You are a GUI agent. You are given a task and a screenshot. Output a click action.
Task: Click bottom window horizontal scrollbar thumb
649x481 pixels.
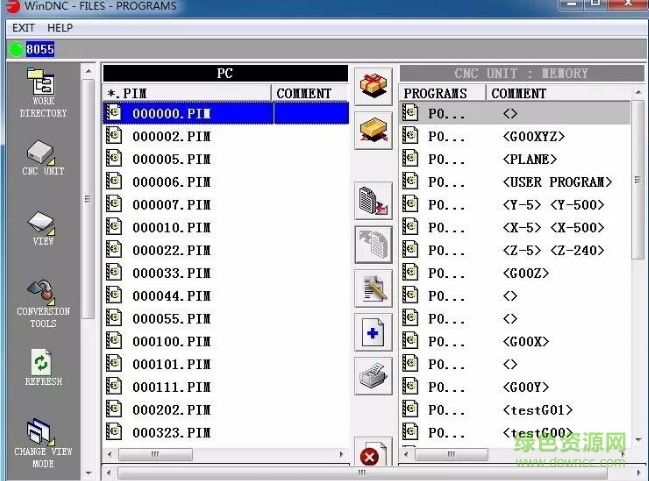click(362, 473)
